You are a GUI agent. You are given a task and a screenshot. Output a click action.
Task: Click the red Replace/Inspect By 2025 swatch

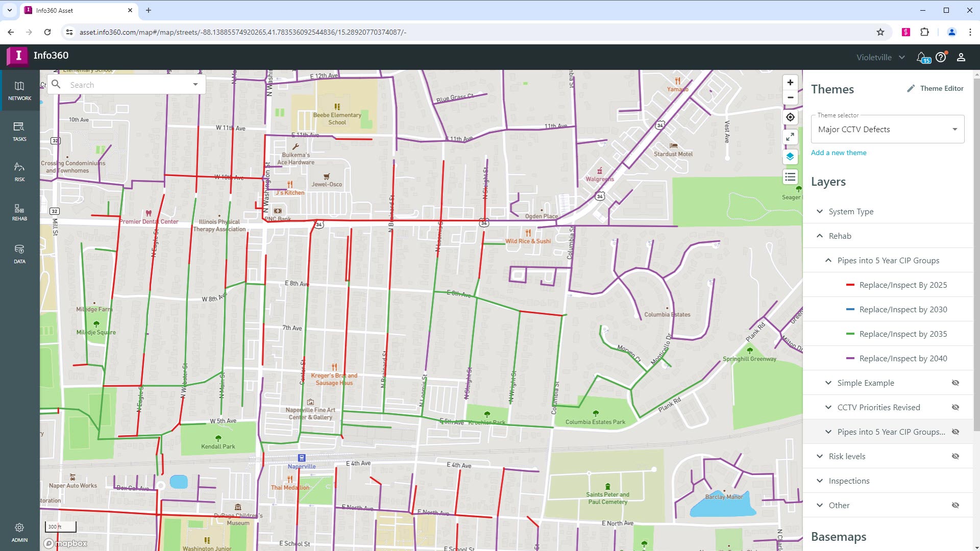(850, 285)
